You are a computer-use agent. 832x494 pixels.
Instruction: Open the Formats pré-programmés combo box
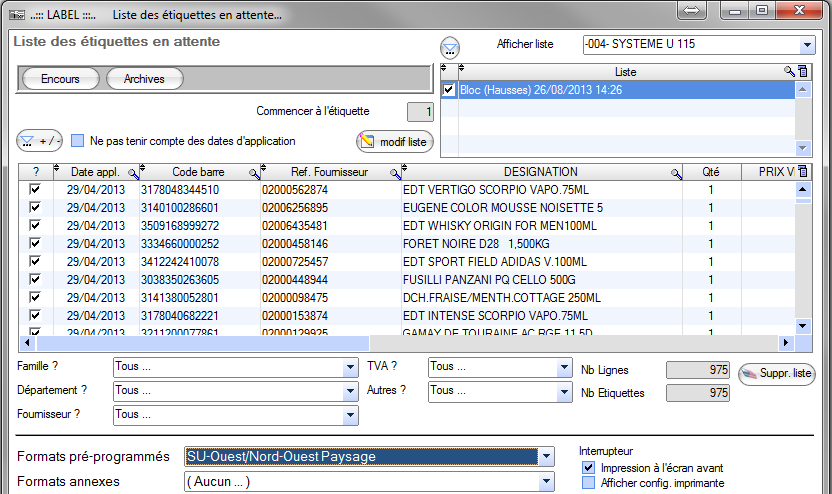tap(545, 457)
